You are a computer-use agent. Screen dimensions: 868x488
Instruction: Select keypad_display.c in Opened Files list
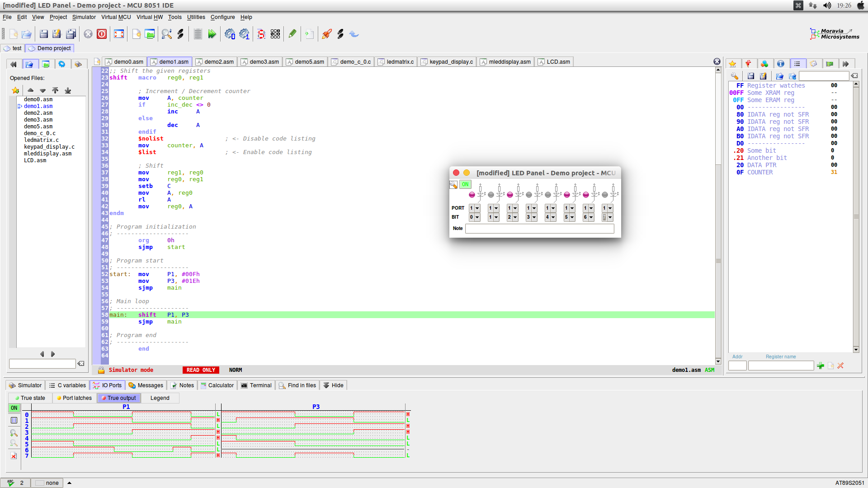coord(49,147)
